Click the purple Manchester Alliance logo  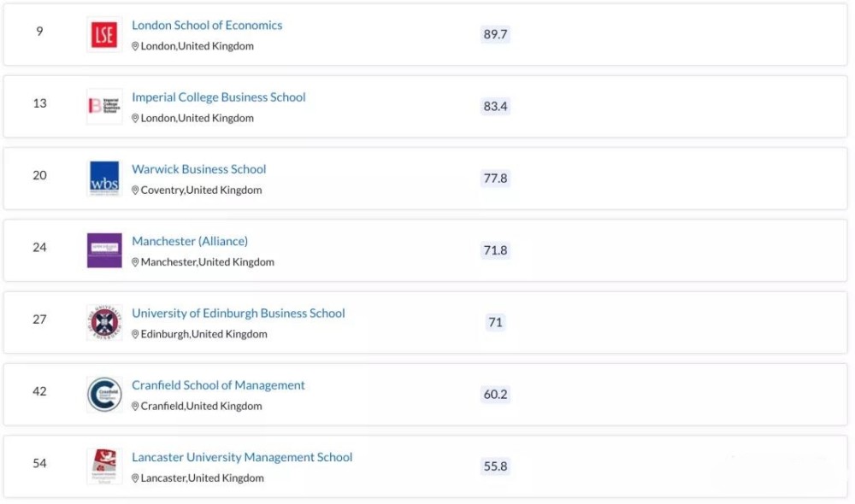coord(104,250)
